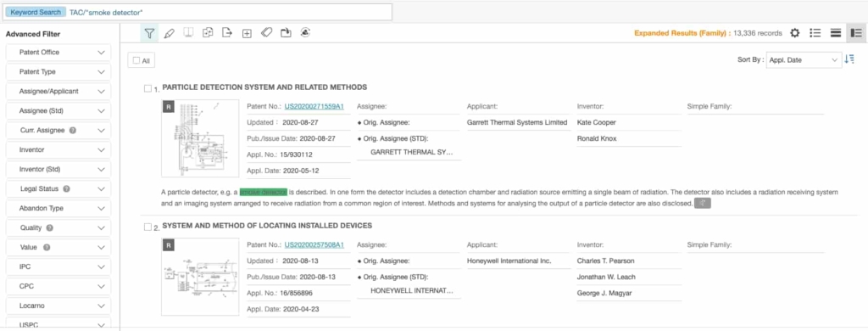
Task: Select the detail panel view icon
Action: coord(857,33)
